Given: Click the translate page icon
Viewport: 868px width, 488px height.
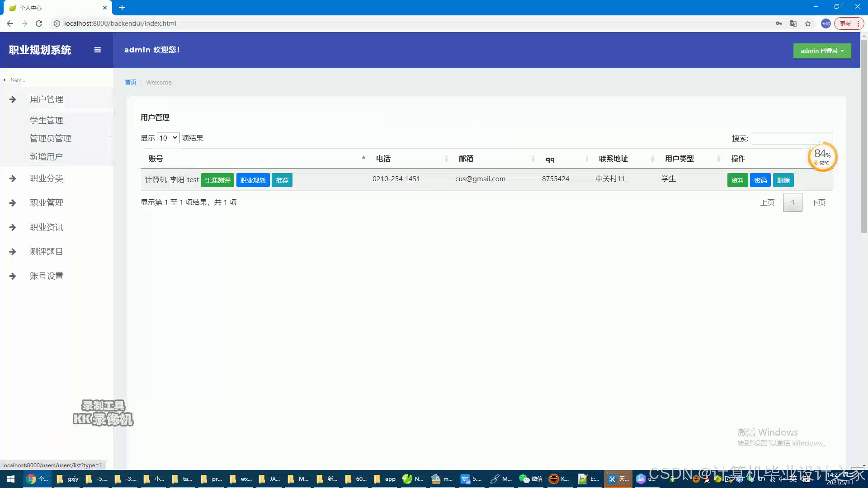Looking at the screenshot, I should click(x=793, y=23).
